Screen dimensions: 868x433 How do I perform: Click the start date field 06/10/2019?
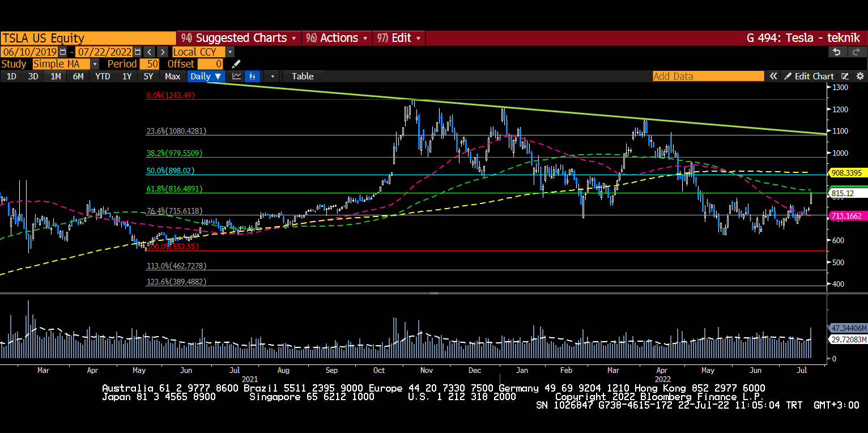click(29, 52)
